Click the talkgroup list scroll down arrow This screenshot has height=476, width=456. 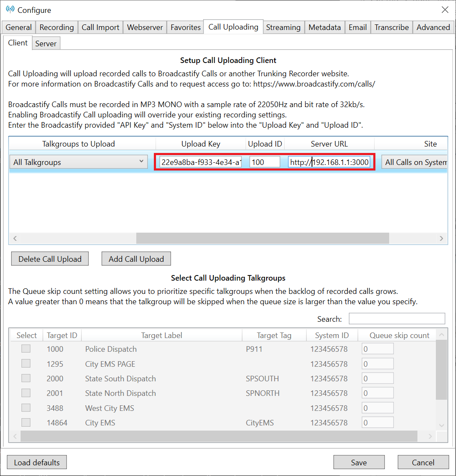tap(441, 425)
